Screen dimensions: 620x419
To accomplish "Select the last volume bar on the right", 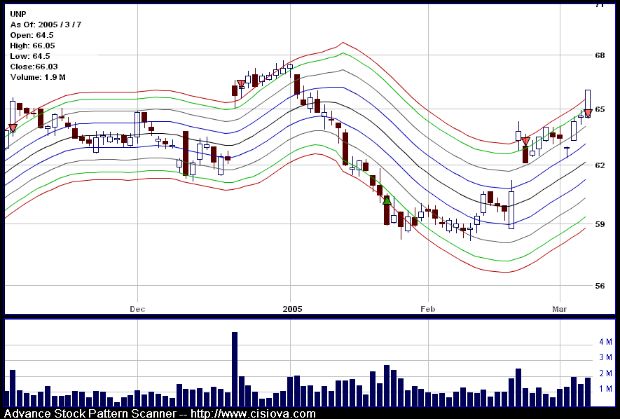I will (588, 392).
